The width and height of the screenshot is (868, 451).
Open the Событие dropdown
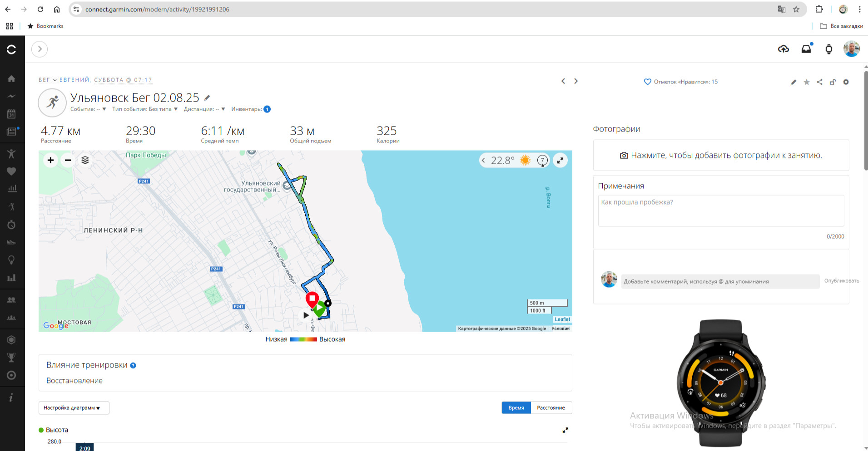(x=88, y=109)
